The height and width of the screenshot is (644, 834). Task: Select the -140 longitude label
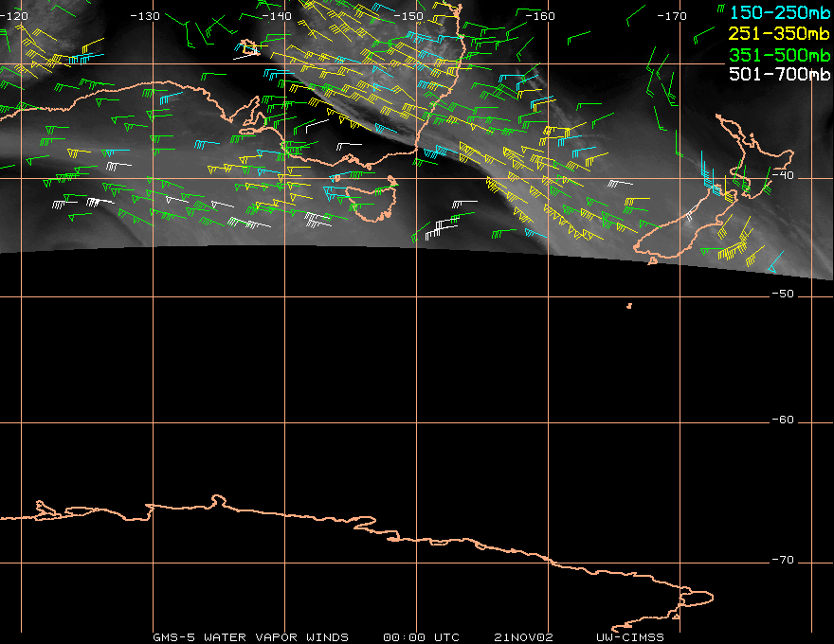point(278,16)
